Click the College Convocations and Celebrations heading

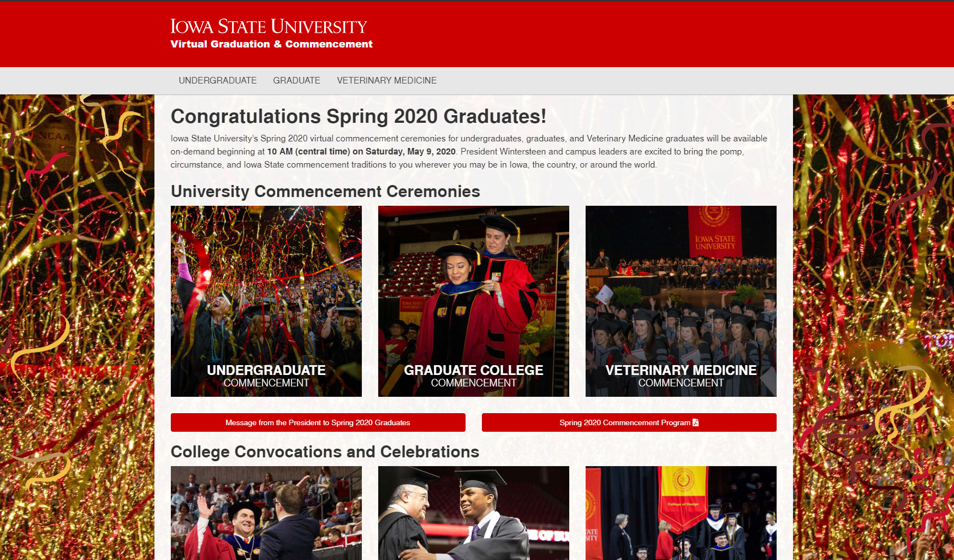click(325, 452)
